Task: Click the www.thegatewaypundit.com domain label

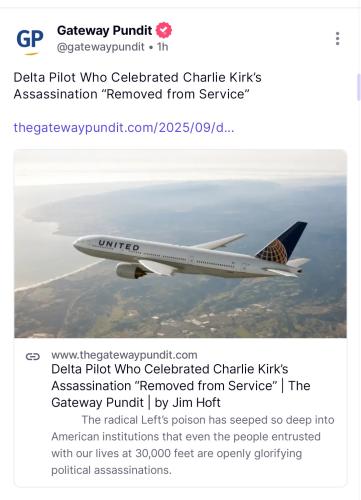Action: (x=124, y=355)
